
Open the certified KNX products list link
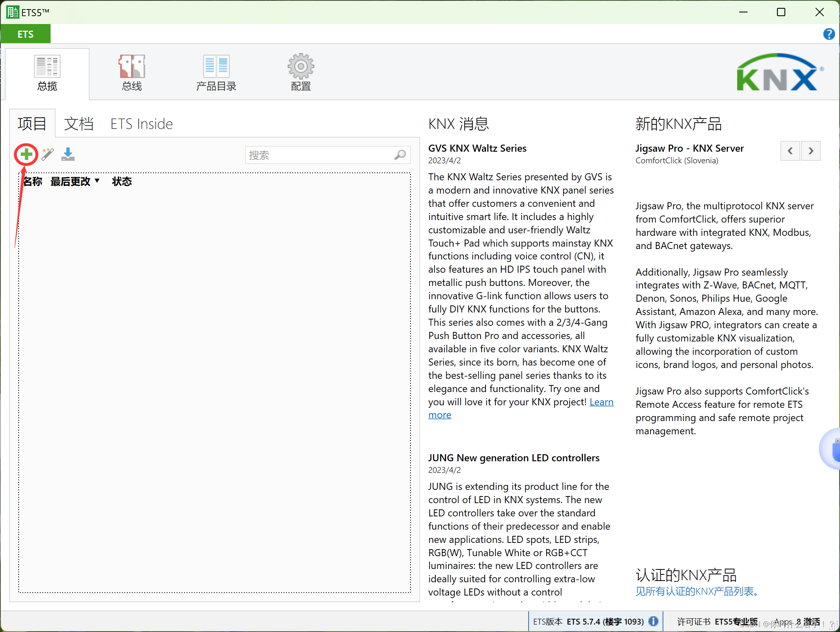point(697,591)
